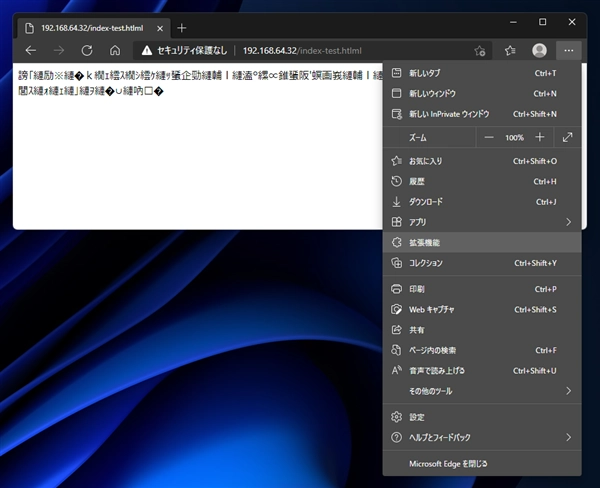This screenshot has width=600, height=488.
Task: Open the favorites list toolbar icon
Action: (x=510, y=50)
